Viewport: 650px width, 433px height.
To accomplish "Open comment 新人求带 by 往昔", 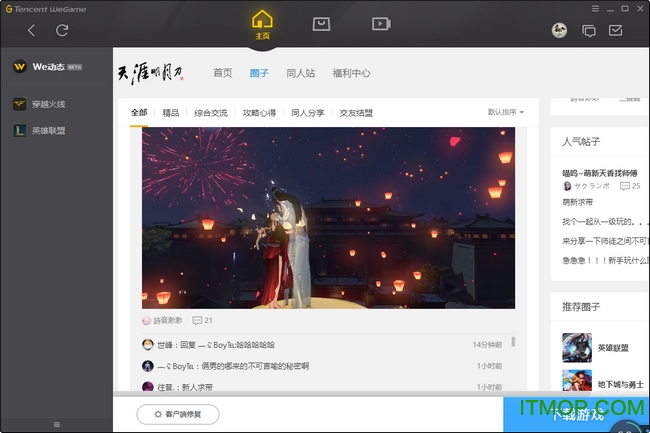I will pos(197,387).
